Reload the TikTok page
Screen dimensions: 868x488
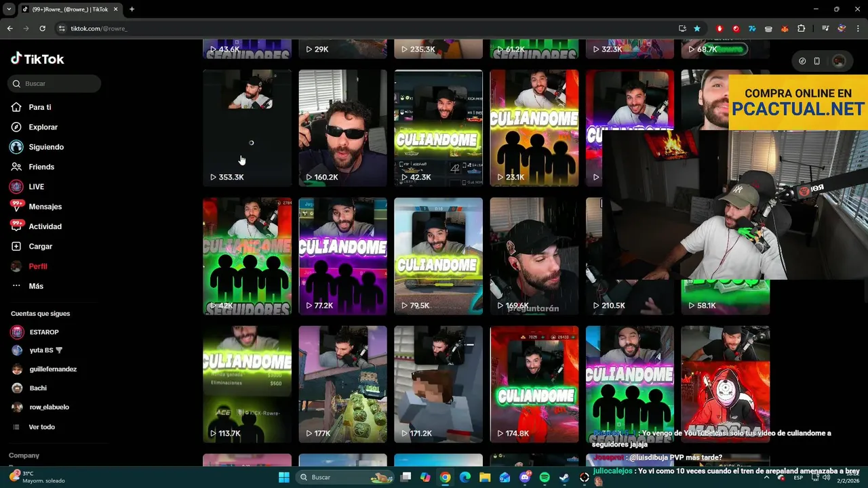click(x=42, y=28)
